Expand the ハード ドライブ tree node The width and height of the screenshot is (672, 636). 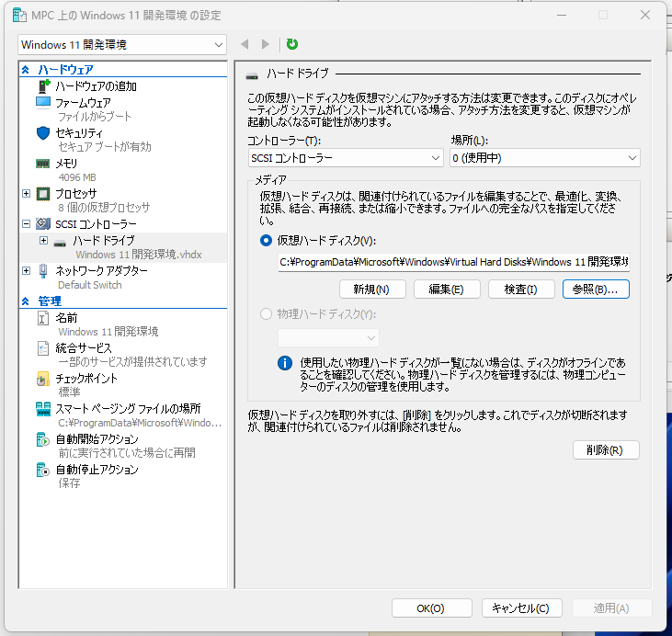43,241
